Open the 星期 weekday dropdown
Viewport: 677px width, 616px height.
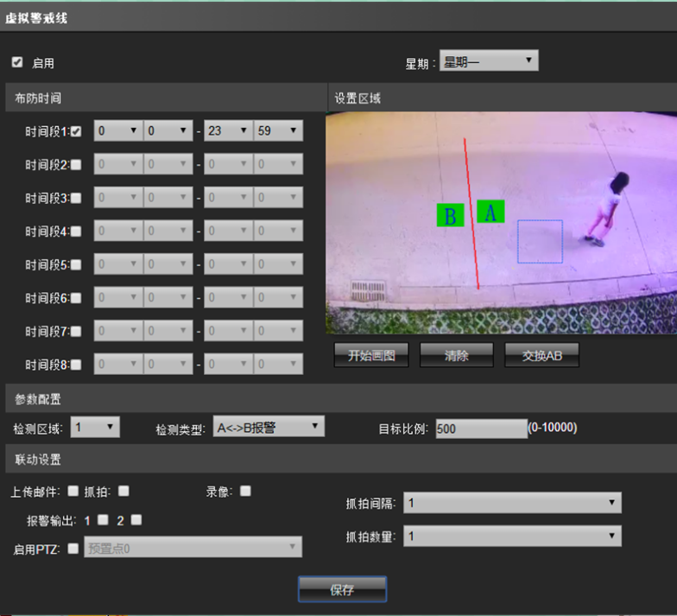pyautogui.click(x=489, y=60)
